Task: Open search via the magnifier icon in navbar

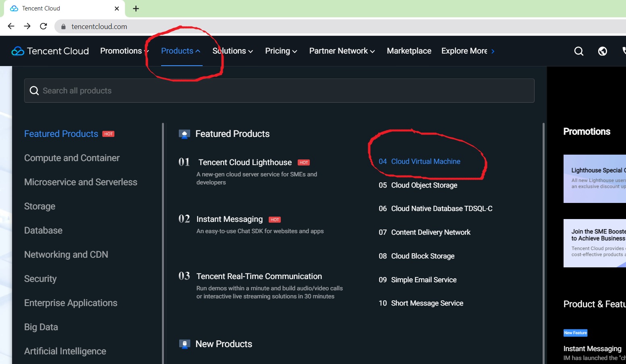Action: click(x=579, y=51)
